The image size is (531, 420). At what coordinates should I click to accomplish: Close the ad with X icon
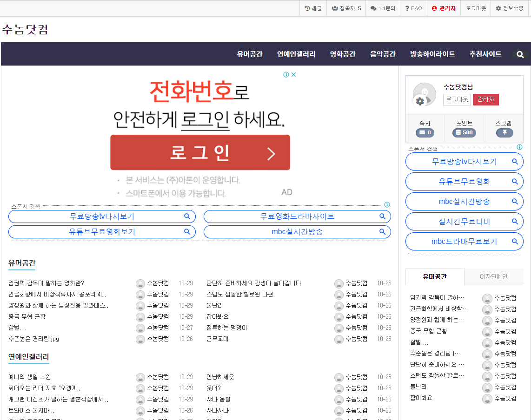tap(294, 75)
